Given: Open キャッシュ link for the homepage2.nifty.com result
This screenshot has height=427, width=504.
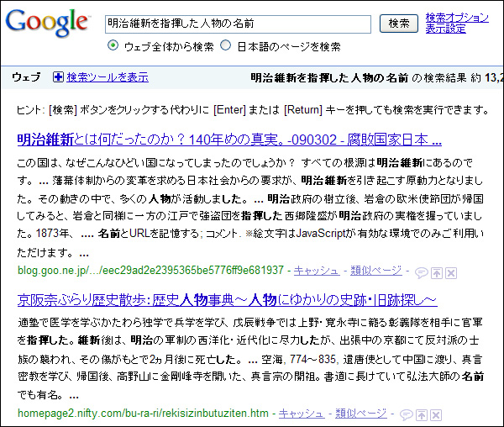Looking at the screenshot, I should coord(301,413).
